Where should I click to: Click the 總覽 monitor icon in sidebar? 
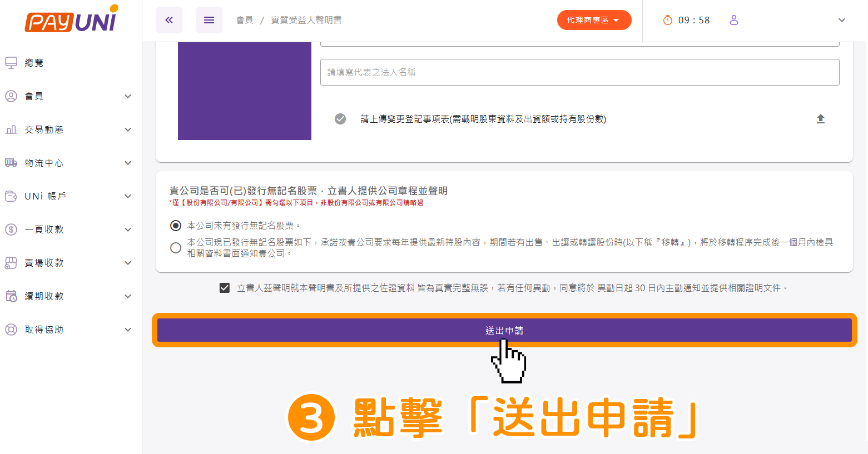click(x=11, y=63)
